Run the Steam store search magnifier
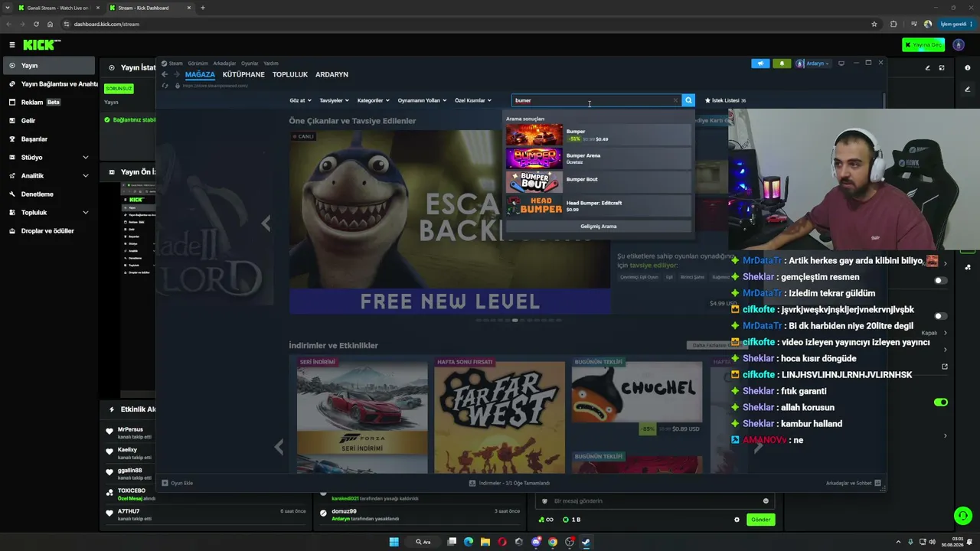980x551 pixels. pos(688,100)
